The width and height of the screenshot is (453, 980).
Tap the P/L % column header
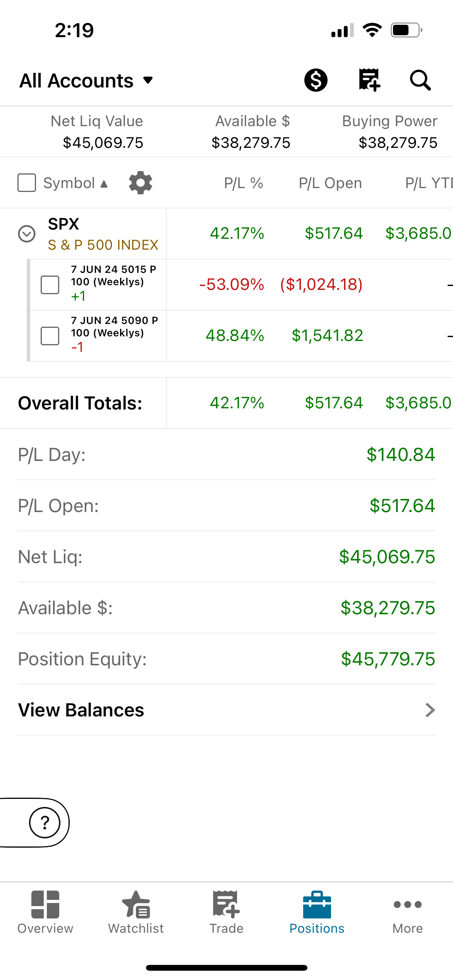pyautogui.click(x=244, y=183)
